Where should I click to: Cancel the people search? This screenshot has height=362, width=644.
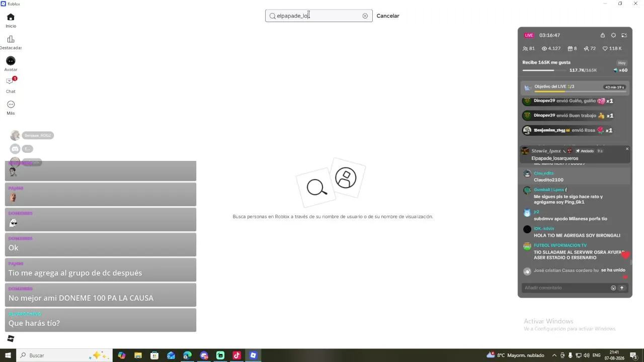388,16
